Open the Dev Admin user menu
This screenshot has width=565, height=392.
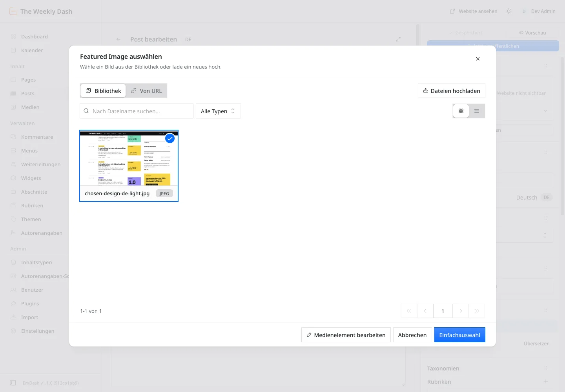(x=538, y=11)
